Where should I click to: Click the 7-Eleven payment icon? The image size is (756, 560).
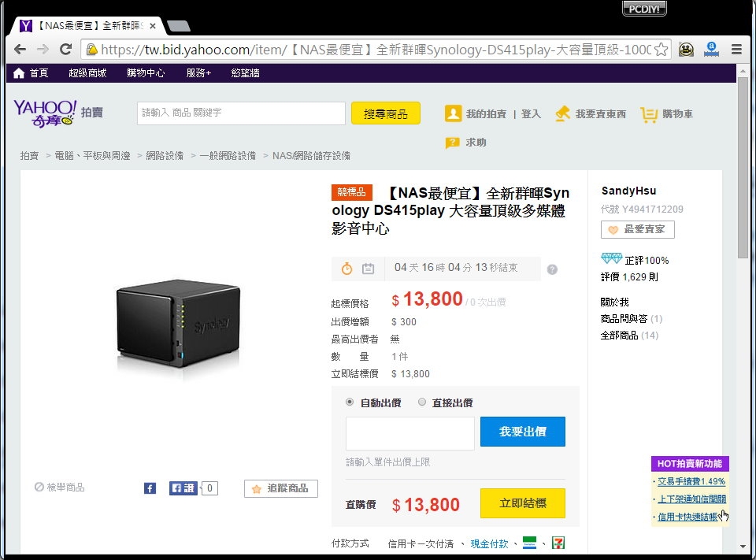pos(558,543)
